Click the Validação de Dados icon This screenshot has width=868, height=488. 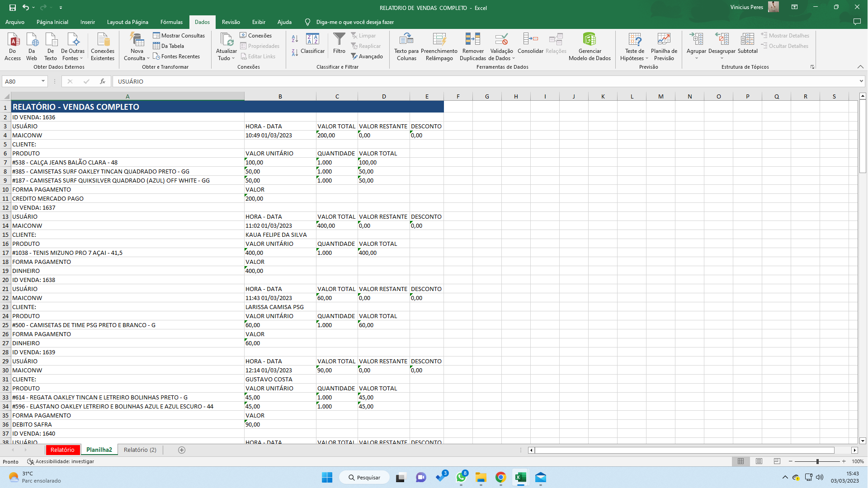501,40
